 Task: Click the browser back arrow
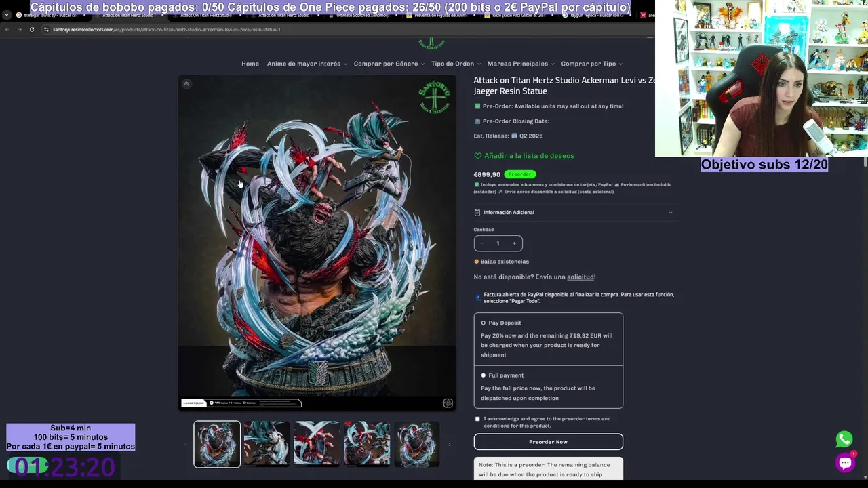(7, 29)
